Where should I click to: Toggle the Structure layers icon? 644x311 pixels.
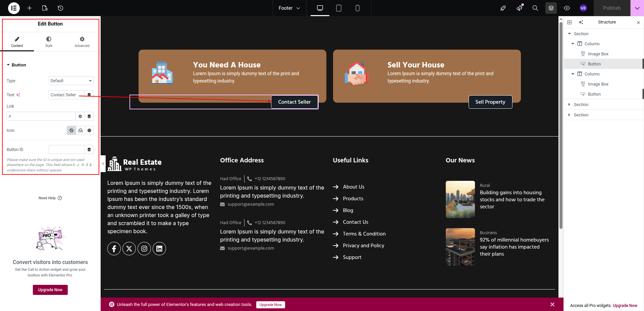point(551,8)
